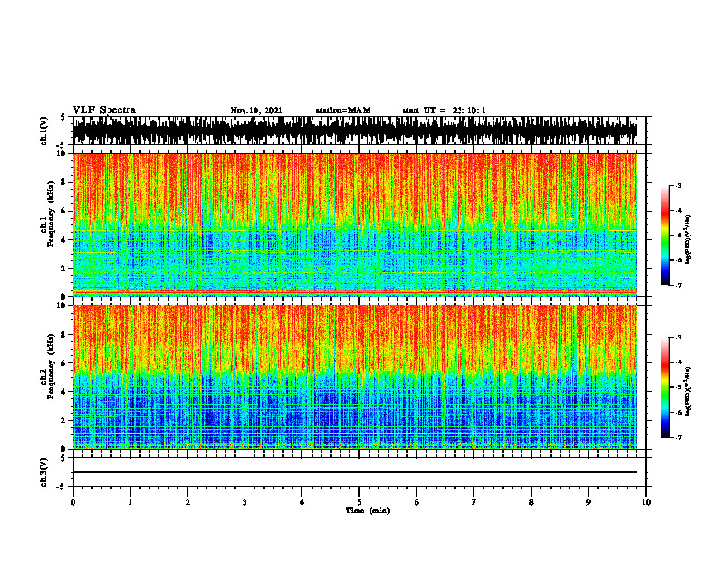Click the ch.1 color bar PSD unit label
Screen dimensions: 728x563
(x=688, y=240)
